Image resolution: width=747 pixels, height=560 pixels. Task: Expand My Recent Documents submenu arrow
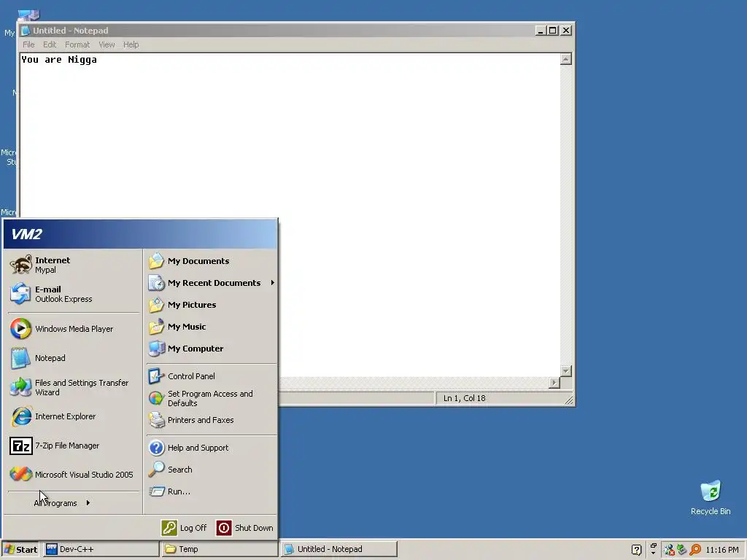273,283
